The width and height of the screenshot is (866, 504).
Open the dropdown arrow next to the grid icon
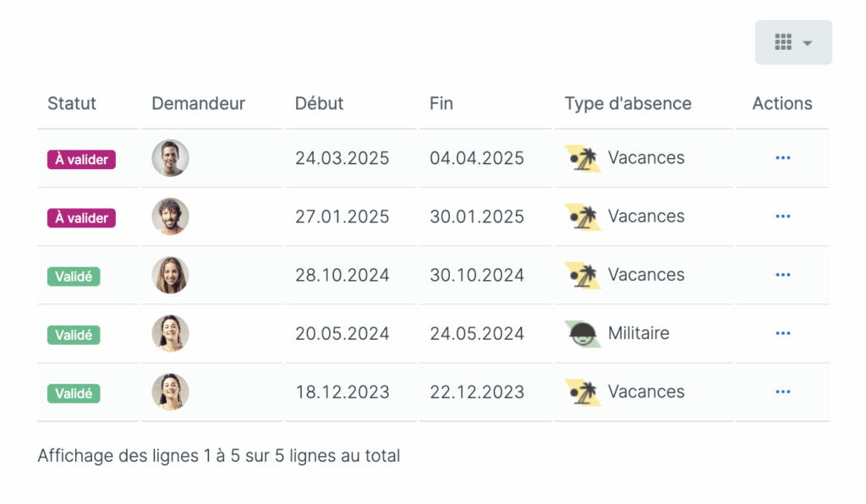[809, 41]
